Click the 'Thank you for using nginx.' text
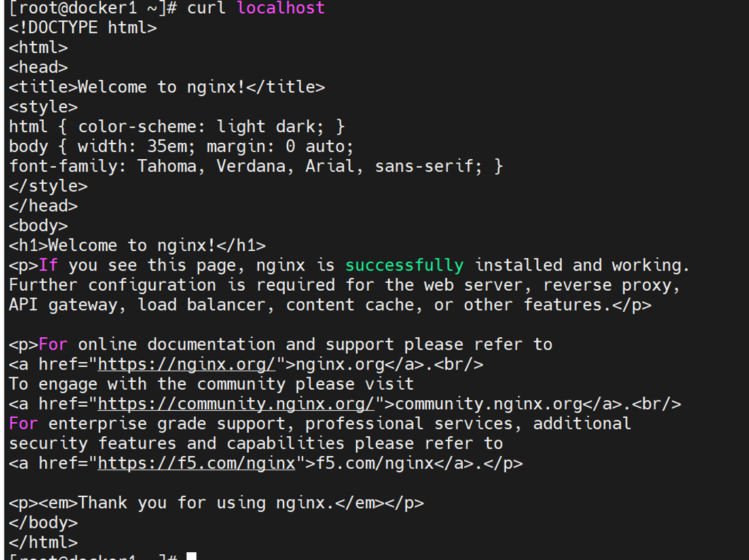The height and width of the screenshot is (560, 749). pyautogui.click(x=202, y=503)
